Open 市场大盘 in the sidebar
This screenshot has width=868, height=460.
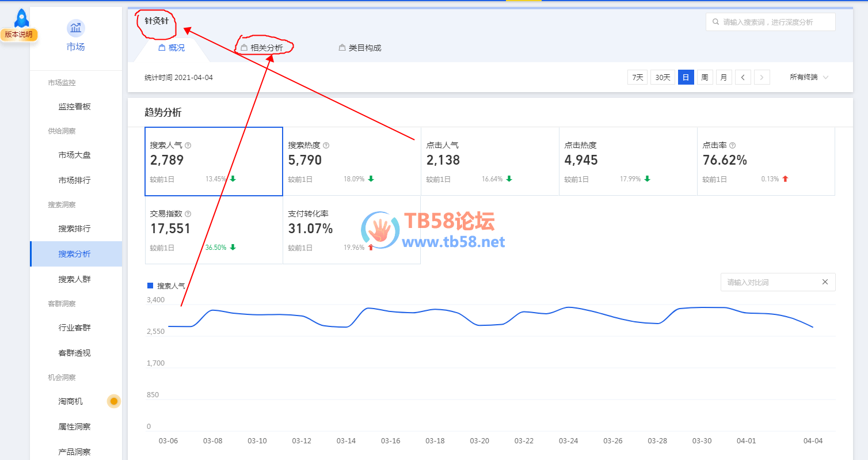tap(74, 155)
